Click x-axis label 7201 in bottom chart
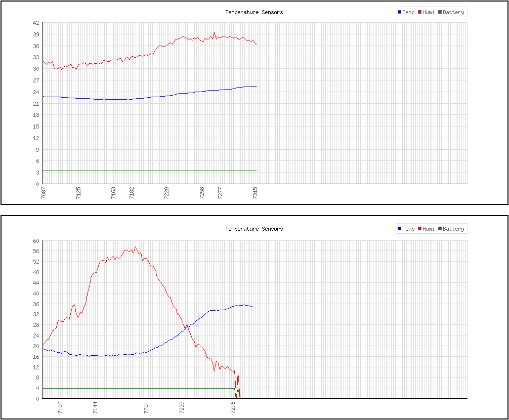Viewport: 509px width, 420px height. click(x=146, y=407)
